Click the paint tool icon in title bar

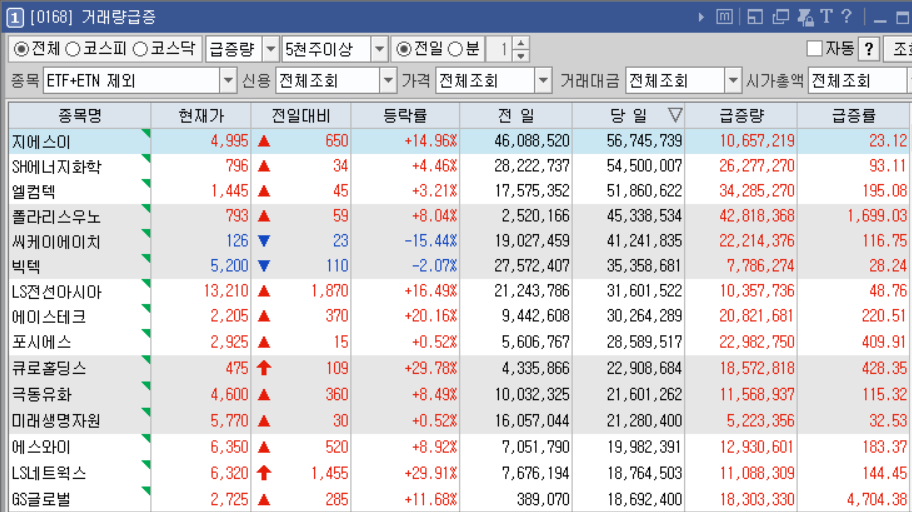806,17
